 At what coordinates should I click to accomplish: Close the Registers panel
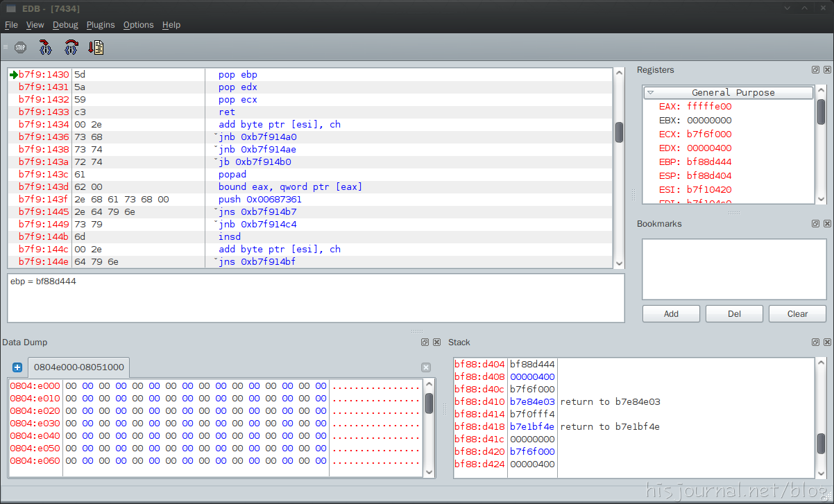click(827, 70)
